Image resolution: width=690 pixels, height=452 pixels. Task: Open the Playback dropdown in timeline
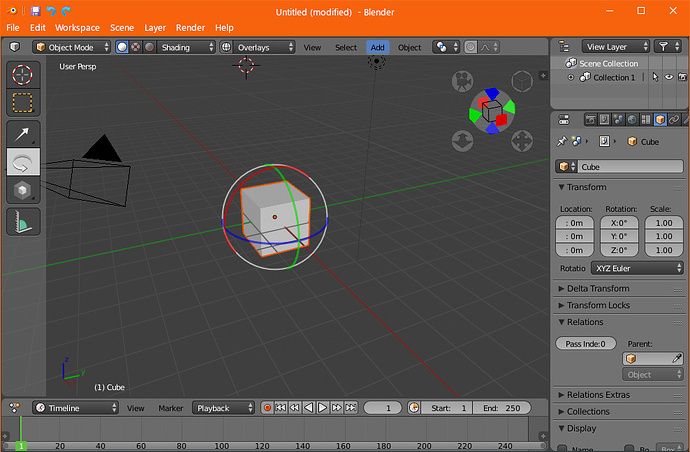coord(223,408)
